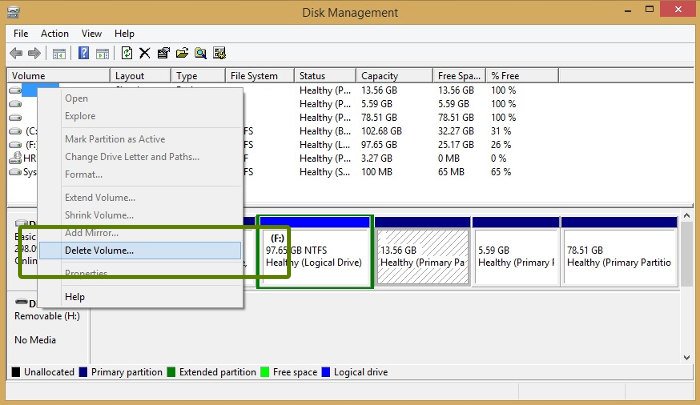
Task: Open the Action menu
Action: [54, 33]
